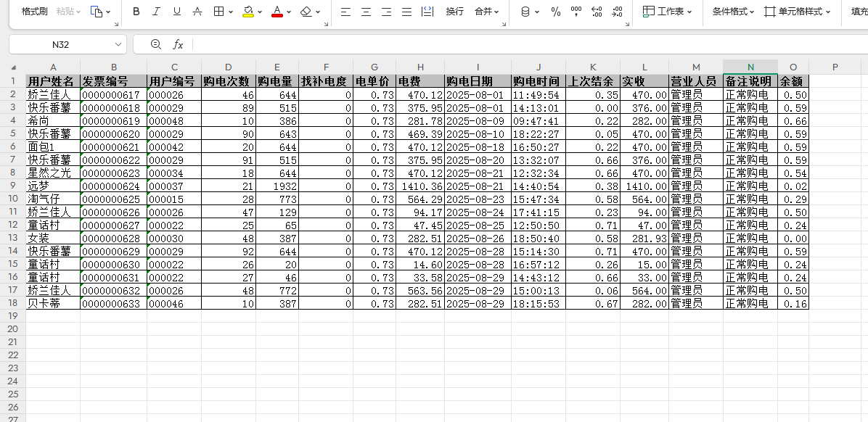Viewport: 868px width, 422px height.
Task: Center align cell text horizontally
Action: click(366, 12)
